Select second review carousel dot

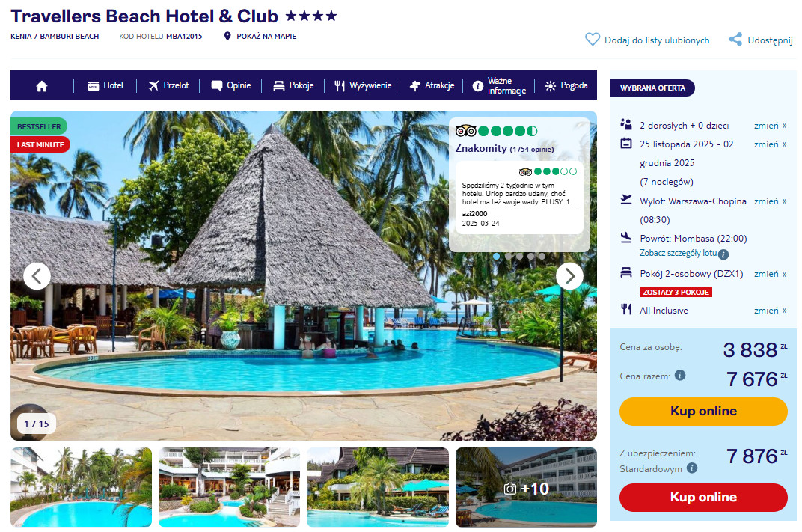(x=508, y=256)
